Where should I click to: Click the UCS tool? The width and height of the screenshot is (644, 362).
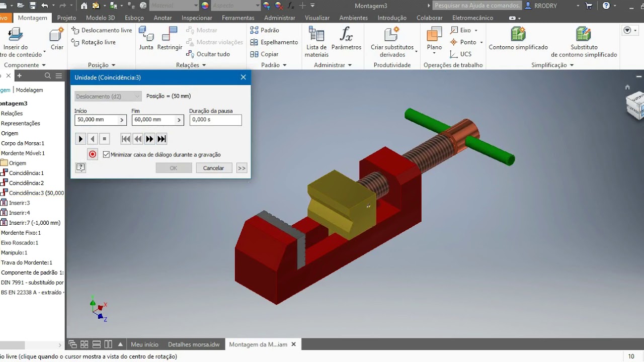[x=461, y=54]
